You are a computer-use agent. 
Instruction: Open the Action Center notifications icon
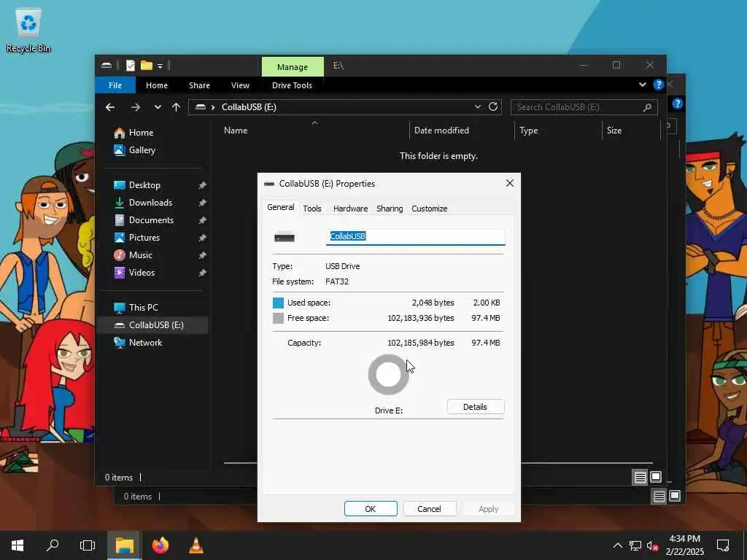tap(723, 545)
